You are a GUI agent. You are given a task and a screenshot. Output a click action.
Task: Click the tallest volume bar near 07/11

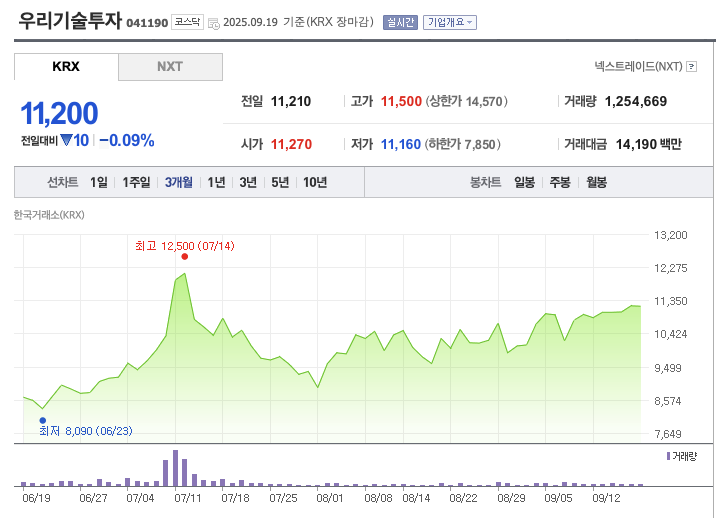(x=175, y=467)
